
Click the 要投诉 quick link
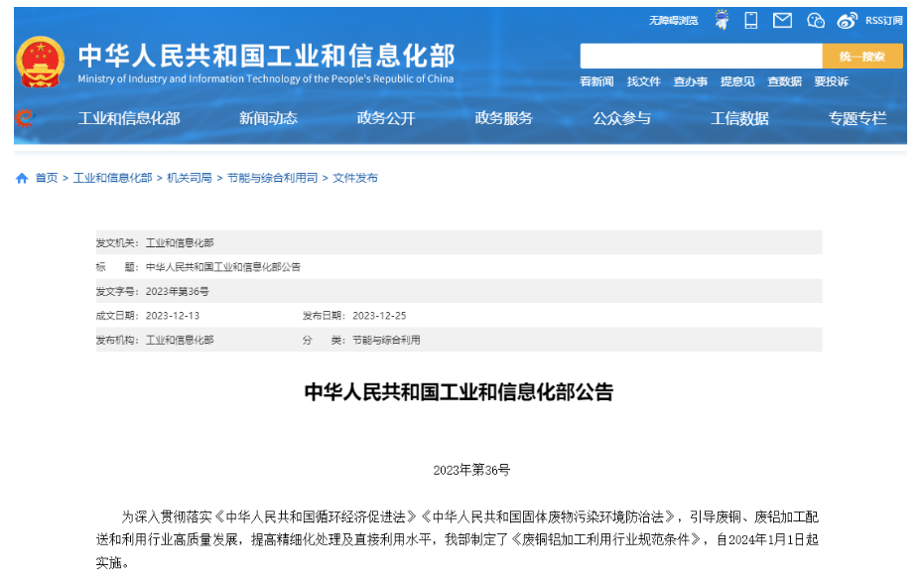[x=831, y=81]
